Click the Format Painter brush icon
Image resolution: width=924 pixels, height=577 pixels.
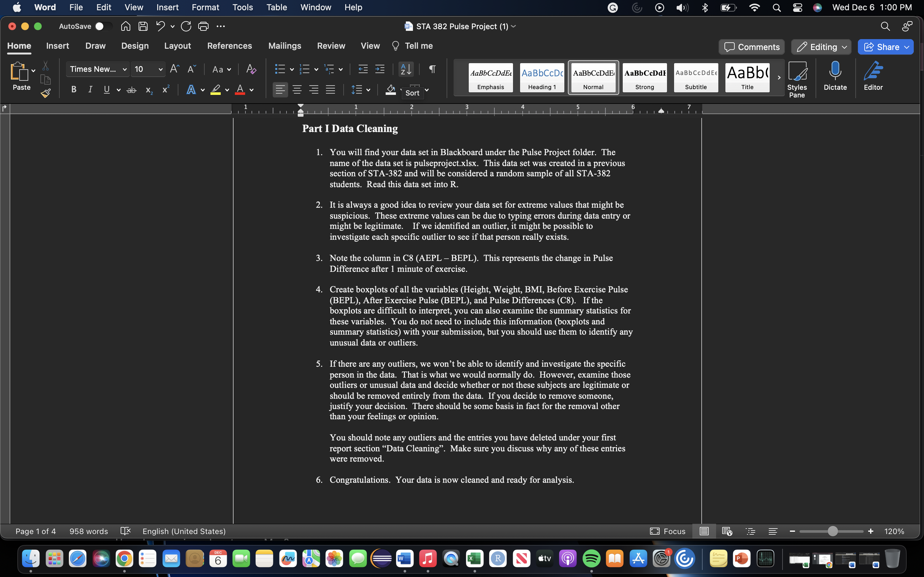point(46,93)
